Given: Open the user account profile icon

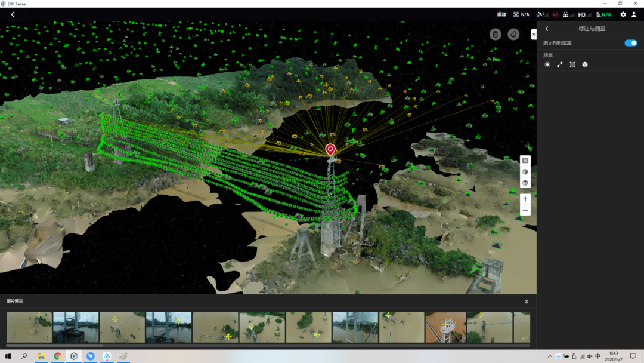Looking at the screenshot, I should [635, 14].
